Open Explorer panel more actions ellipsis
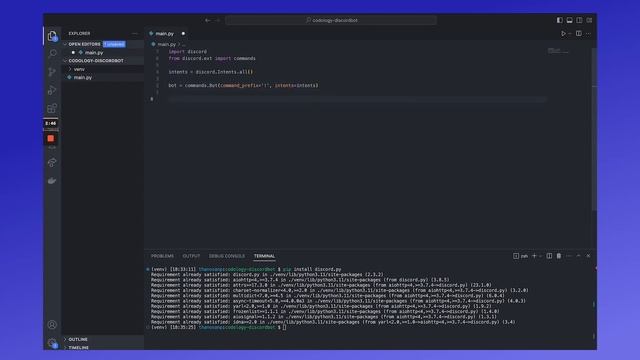The height and width of the screenshot is (360, 640). pyautogui.click(x=135, y=33)
